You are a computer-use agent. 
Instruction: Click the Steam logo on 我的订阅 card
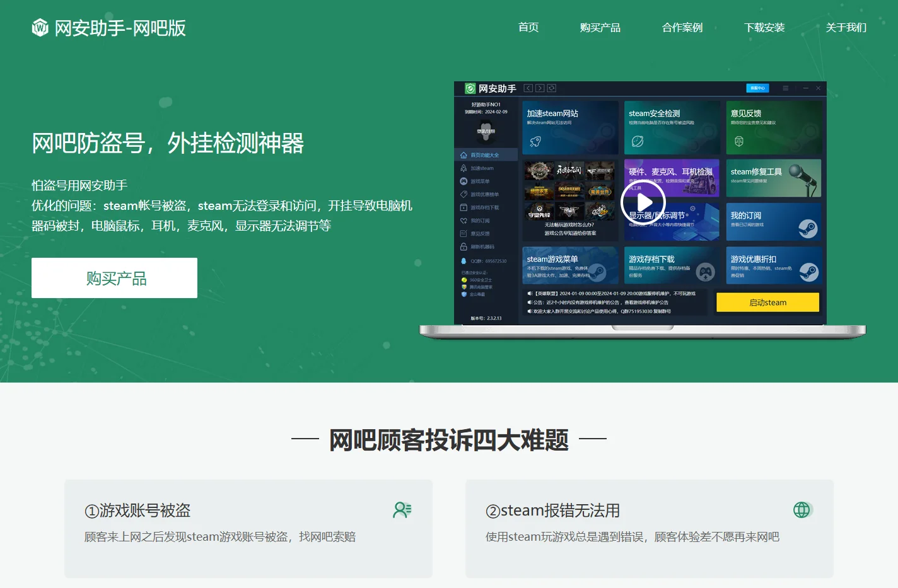[808, 228]
